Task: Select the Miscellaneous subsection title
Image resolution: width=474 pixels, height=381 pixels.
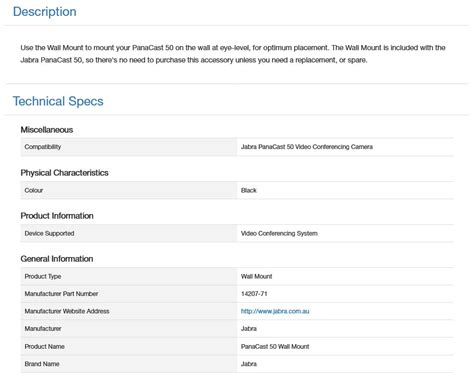Action: pos(47,130)
